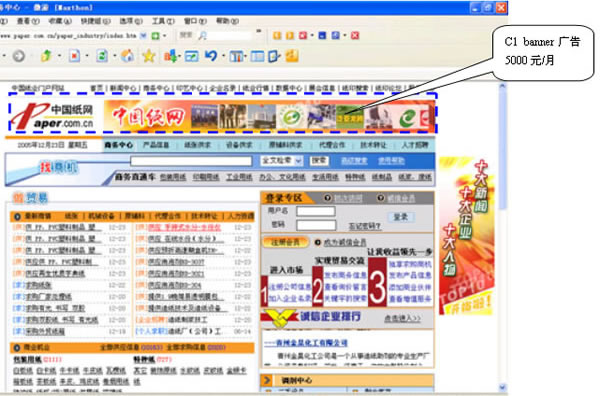The width and height of the screenshot is (600, 396).
Task: Click the gray forward arrow navigation icon
Action: [18, 56]
